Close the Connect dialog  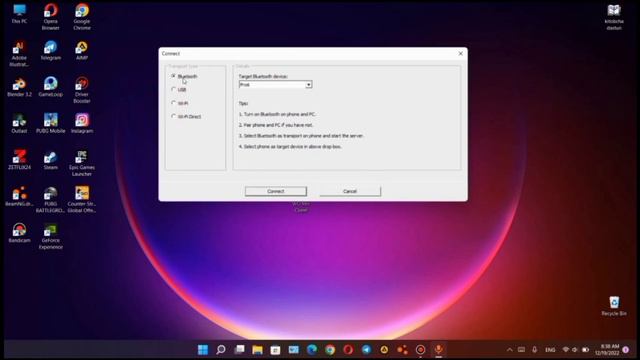(460, 53)
